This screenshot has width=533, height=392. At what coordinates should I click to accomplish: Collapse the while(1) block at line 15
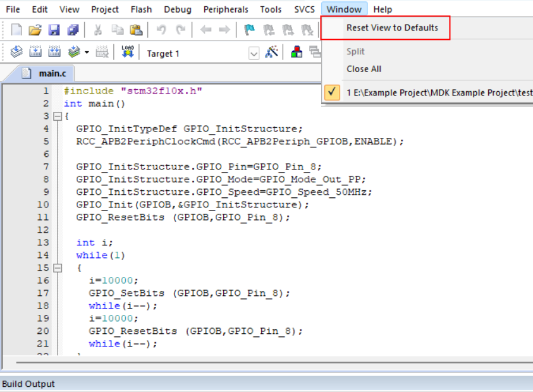tap(58, 268)
